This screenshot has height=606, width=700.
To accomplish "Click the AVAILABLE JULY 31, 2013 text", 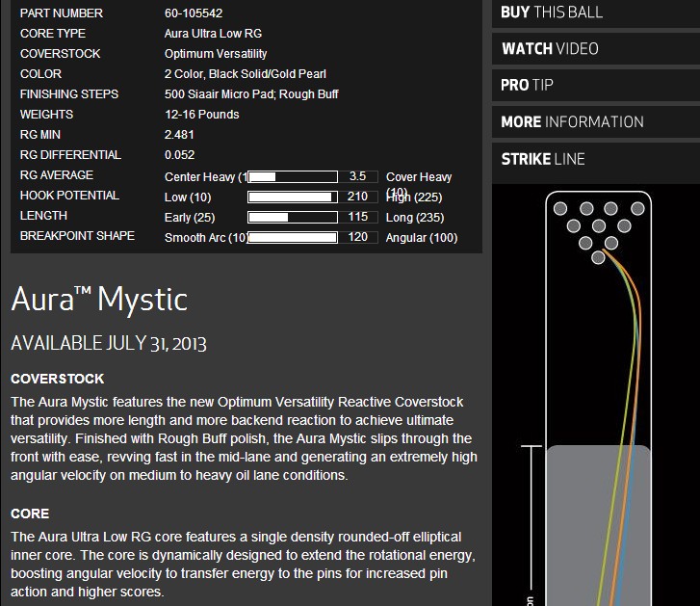I will (x=109, y=343).
